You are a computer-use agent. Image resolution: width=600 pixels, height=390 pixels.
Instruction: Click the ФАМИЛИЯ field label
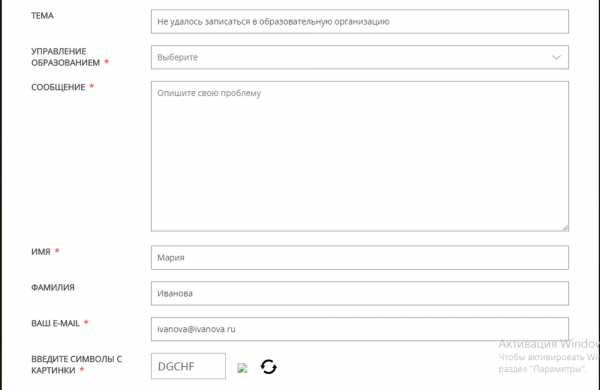pyautogui.click(x=53, y=287)
